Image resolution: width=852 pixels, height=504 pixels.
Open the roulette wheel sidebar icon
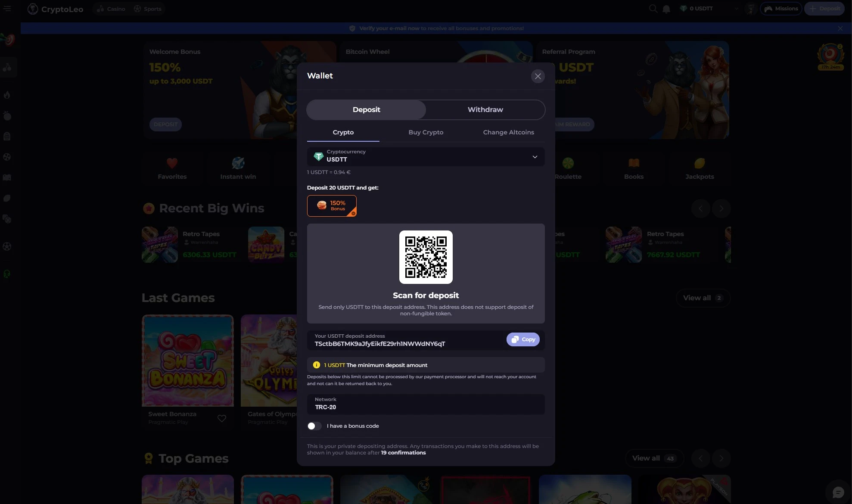tap(7, 157)
